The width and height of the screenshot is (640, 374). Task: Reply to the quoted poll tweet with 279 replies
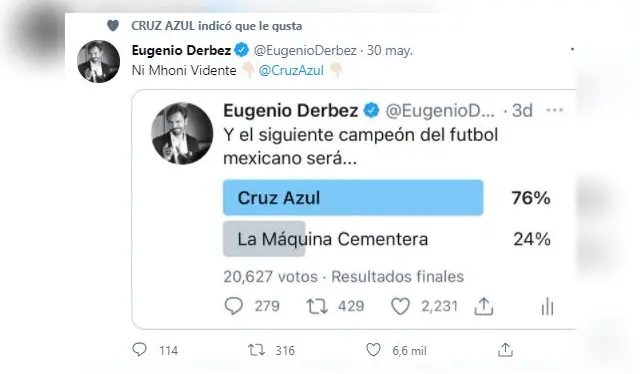coord(234,306)
